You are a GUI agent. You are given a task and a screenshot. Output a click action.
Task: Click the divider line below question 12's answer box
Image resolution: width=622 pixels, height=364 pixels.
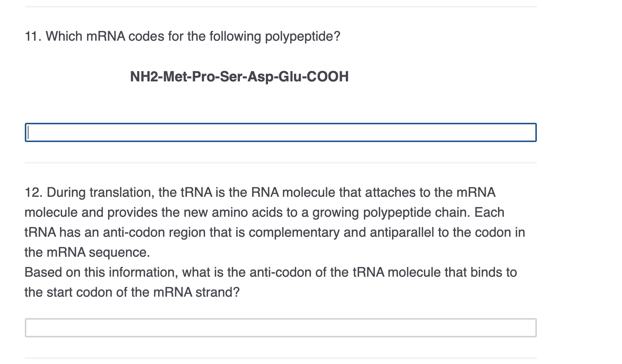tap(281, 358)
